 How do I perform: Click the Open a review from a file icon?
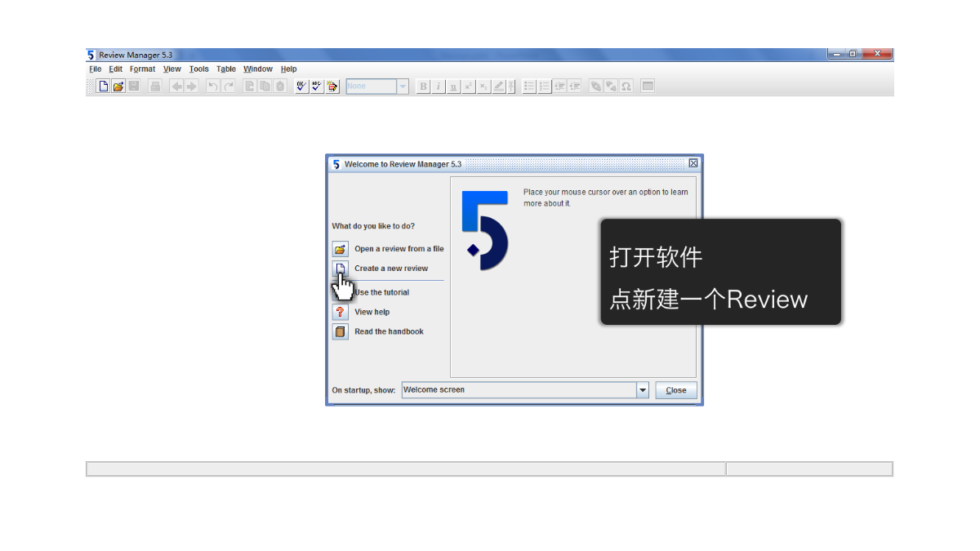pyautogui.click(x=341, y=249)
